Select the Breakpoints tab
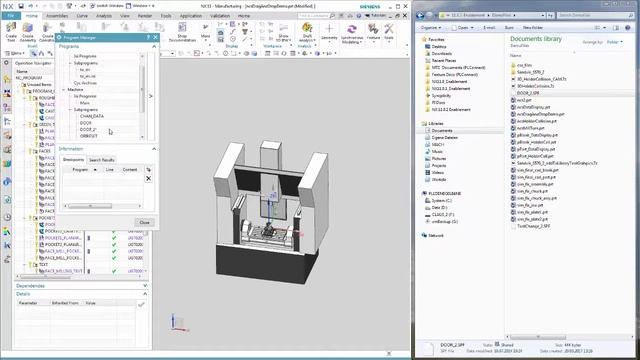This screenshot has height=360, width=640. 73,160
